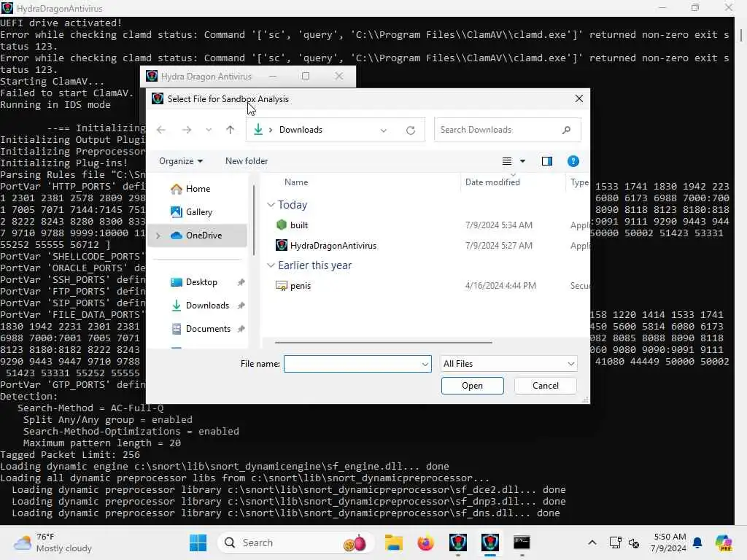Click pin icon beside Downloads

[x=241, y=306]
